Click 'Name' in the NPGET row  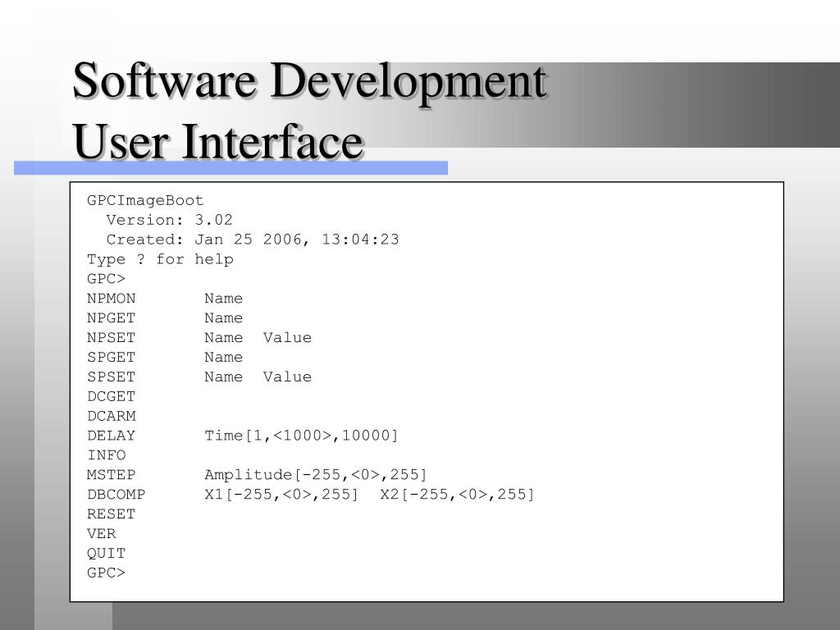223,318
